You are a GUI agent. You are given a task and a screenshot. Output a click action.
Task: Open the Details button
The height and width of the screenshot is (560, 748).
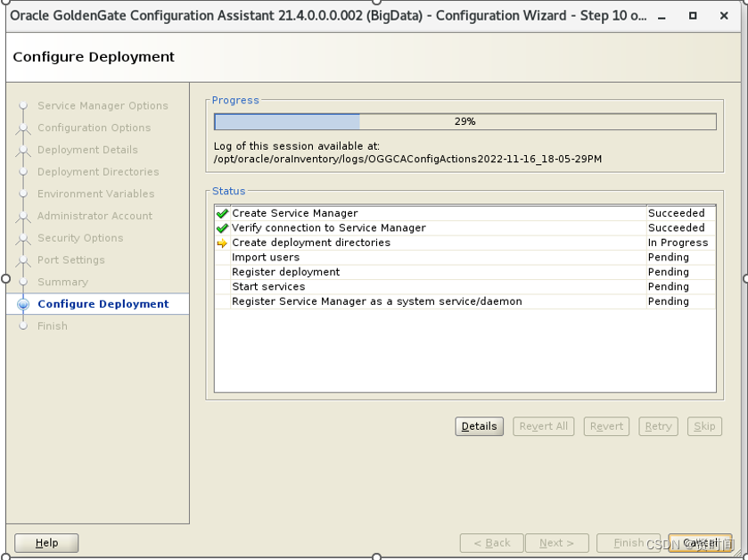click(479, 426)
